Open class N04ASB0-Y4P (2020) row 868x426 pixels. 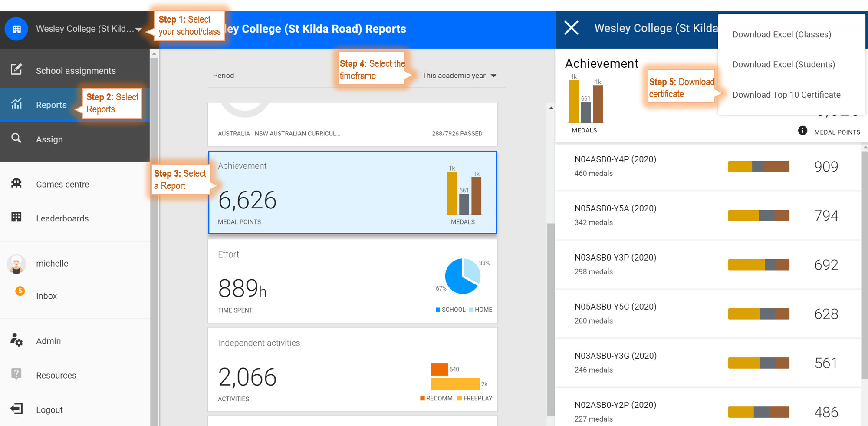(707, 166)
